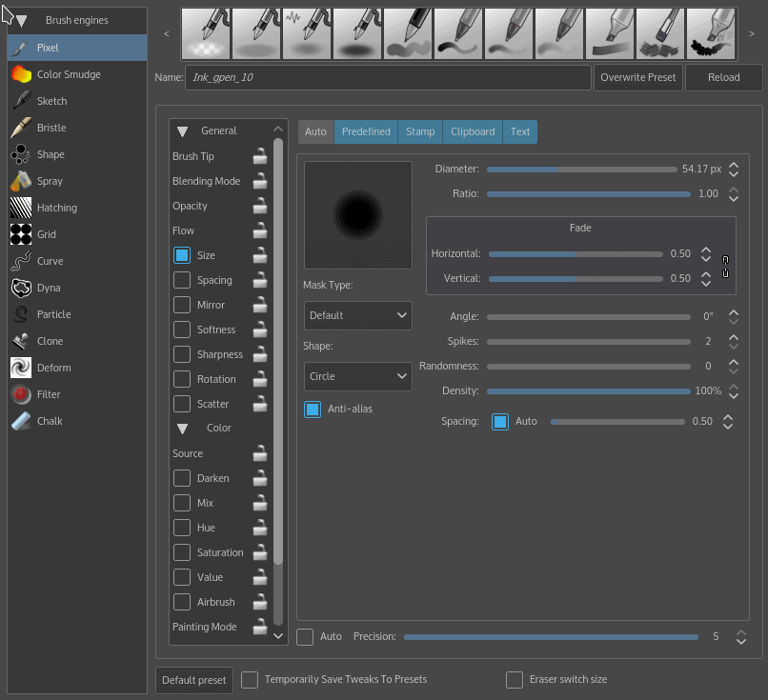Viewport: 768px width, 700px height.
Task: Switch to the Predefined brush tip tab
Action: pyautogui.click(x=366, y=131)
